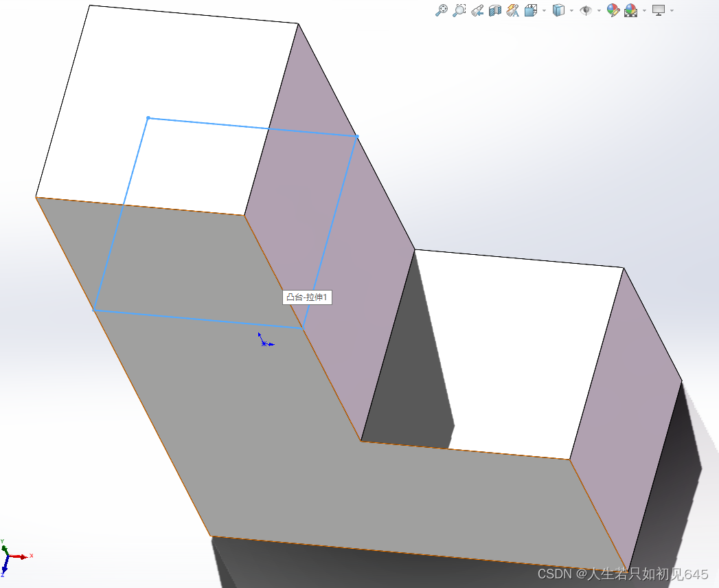Expand the Hide/Show Items dropdown
The width and height of the screenshot is (719, 588).
pos(600,10)
